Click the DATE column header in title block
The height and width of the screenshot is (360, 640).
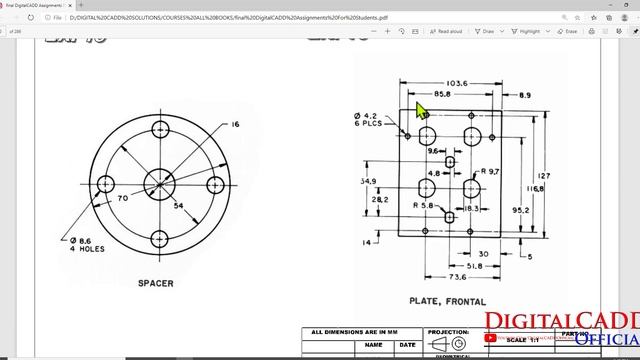tap(407, 345)
